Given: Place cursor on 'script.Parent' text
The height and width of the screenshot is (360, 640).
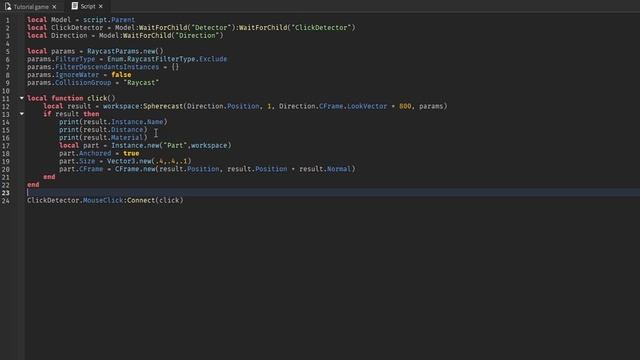Looking at the screenshot, I should (x=109, y=20).
